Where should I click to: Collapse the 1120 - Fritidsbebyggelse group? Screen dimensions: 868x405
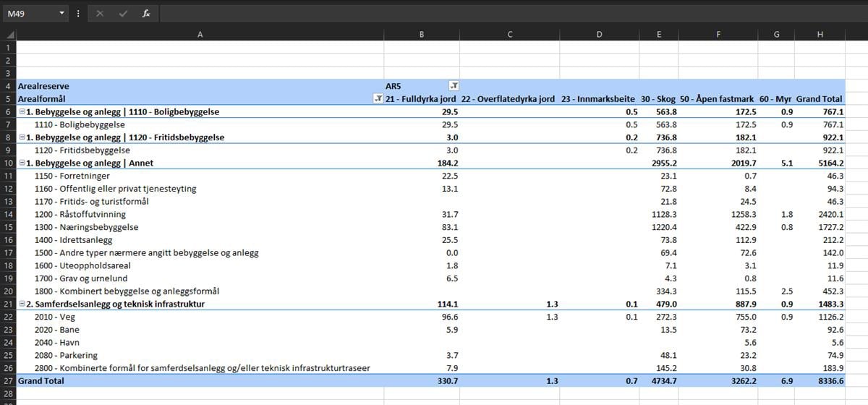point(22,137)
